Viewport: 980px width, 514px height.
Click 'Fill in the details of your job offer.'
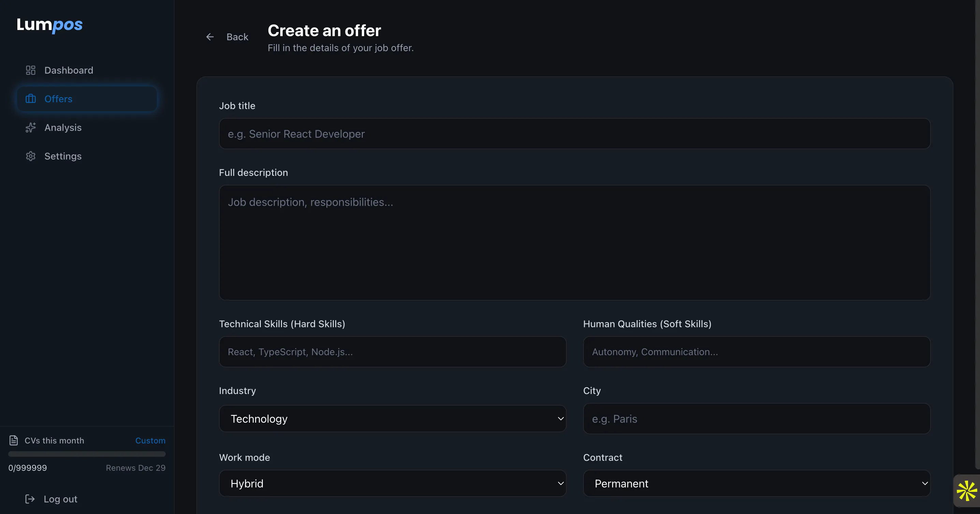pyautogui.click(x=341, y=48)
